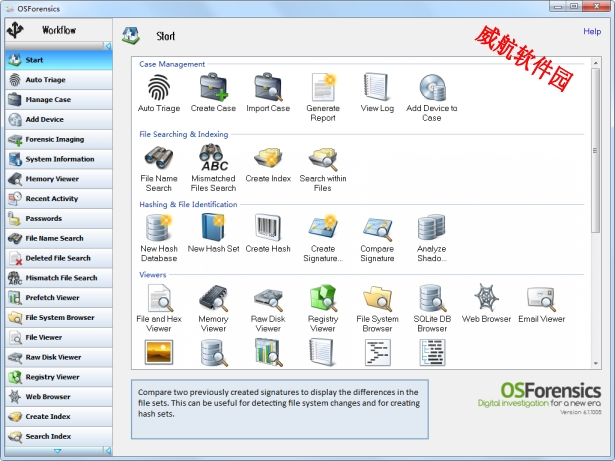Image resolution: width=615 pixels, height=461 pixels.
Task: Click the New Hash Set book icon
Action: 213,228
